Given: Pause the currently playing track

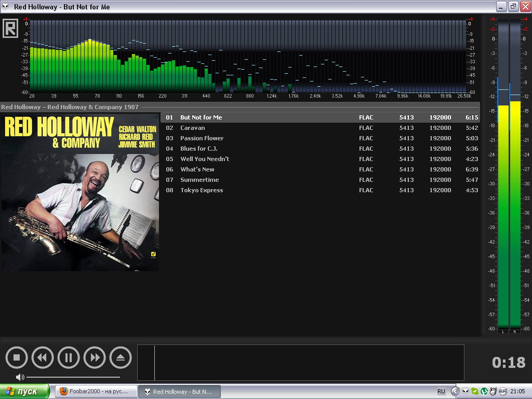Looking at the screenshot, I should tap(69, 357).
